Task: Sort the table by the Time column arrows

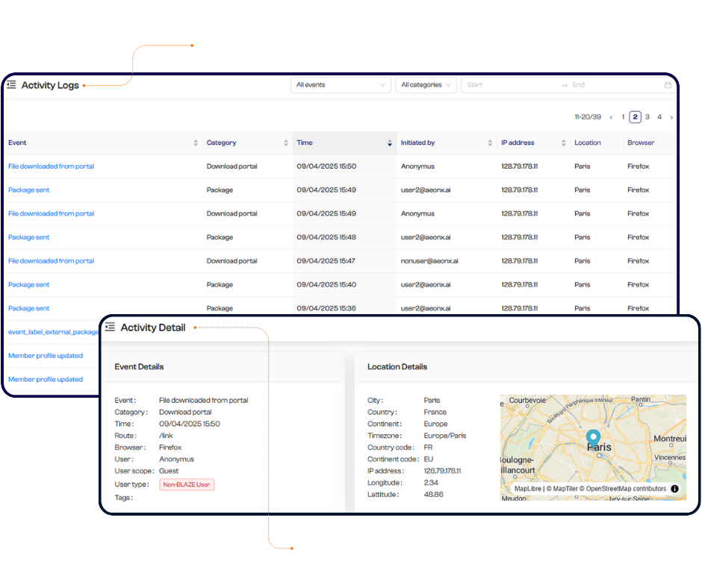Action: (389, 142)
